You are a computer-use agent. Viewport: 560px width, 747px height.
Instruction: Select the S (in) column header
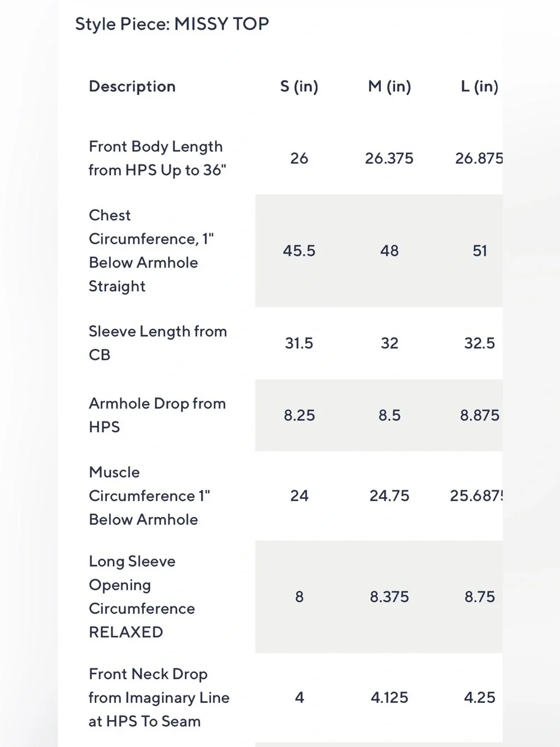[299, 86]
